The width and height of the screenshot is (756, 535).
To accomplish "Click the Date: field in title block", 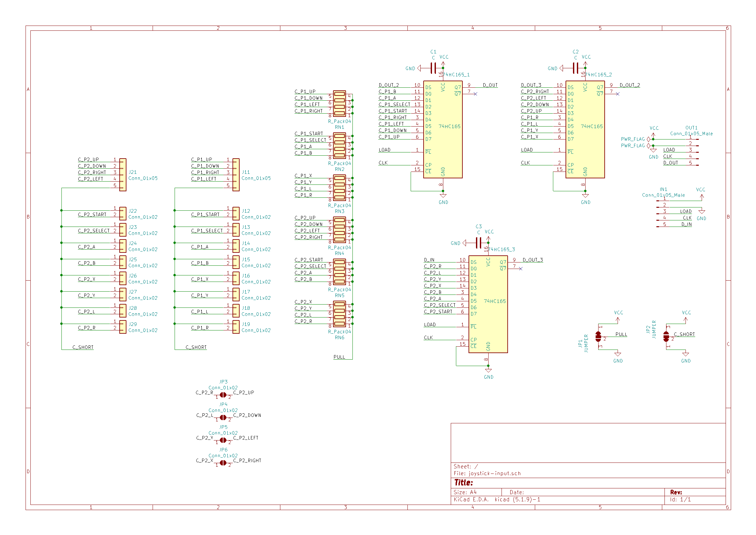I will point(517,492).
